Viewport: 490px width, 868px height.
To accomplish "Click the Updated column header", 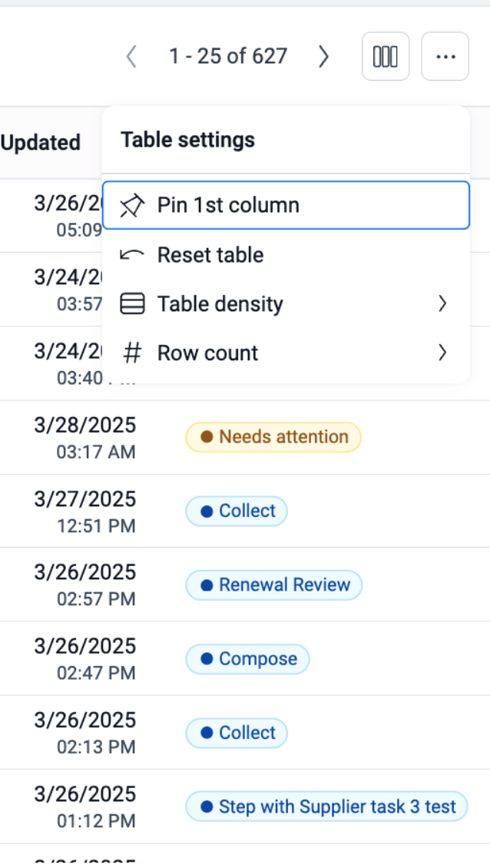I will coord(41,143).
